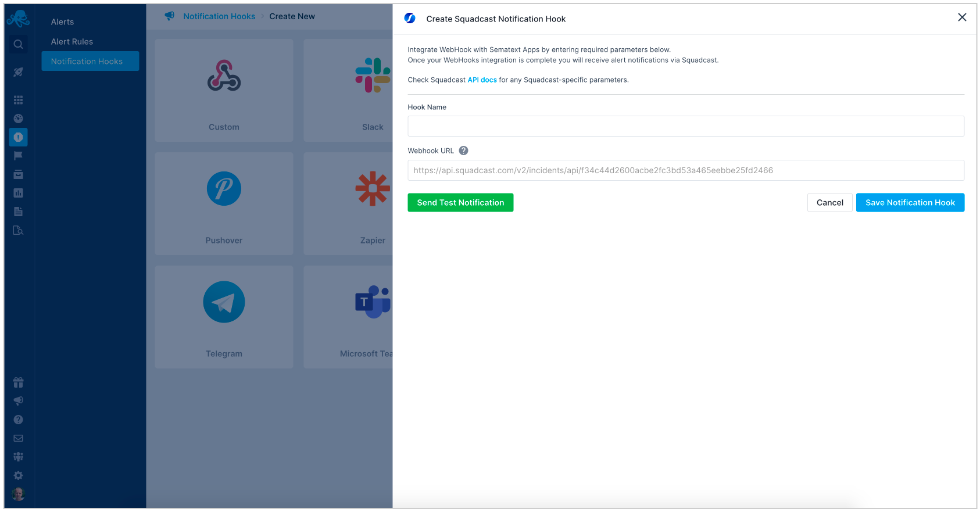
Task: Open the Squadcast API docs link
Action: pyautogui.click(x=482, y=80)
